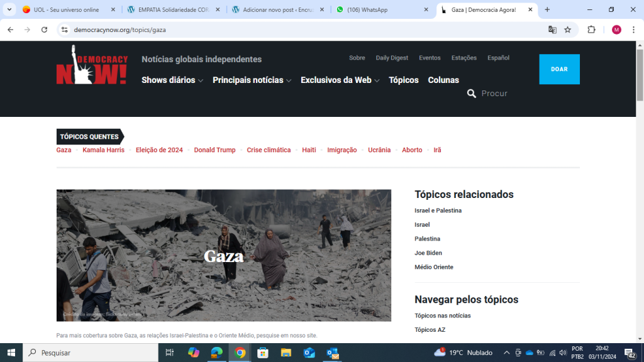Expand the Shows diários dropdown
Screen dimensions: 644x362
click(172, 80)
